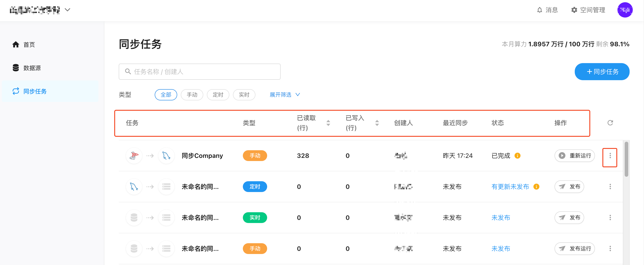Sort by 已读取(行) column
644x265 pixels.
328,123
